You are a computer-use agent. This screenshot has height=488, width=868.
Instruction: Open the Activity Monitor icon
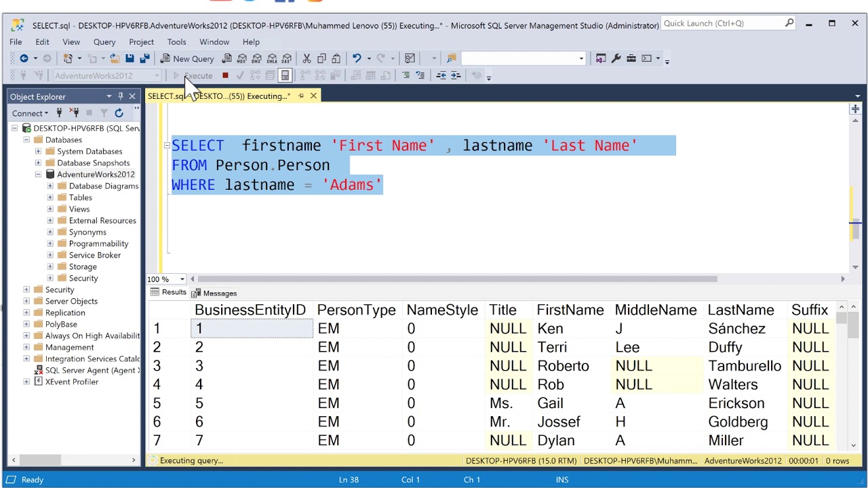point(410,58)
